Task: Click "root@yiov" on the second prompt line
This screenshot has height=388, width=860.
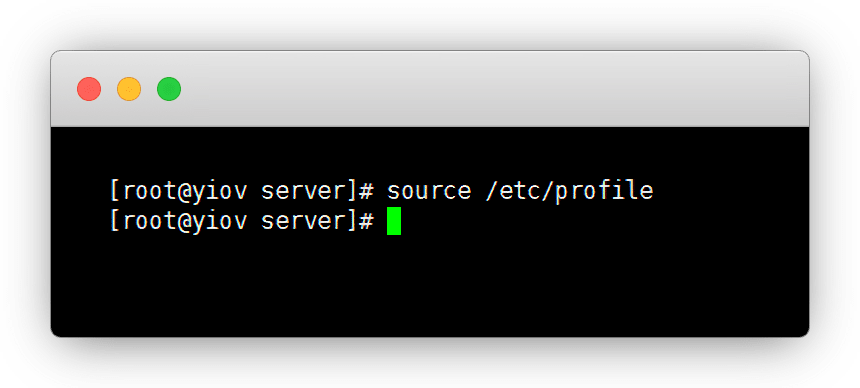Action: pos(185,221)
